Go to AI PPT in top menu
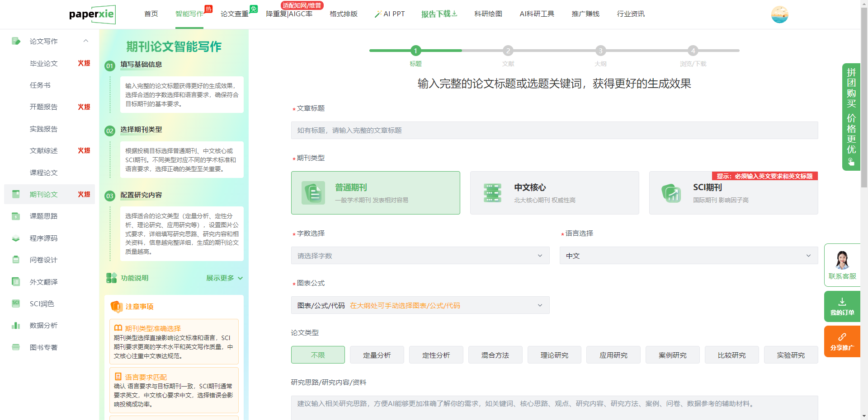Viewport: 868px width, 420px height. (x=390, y=14)
